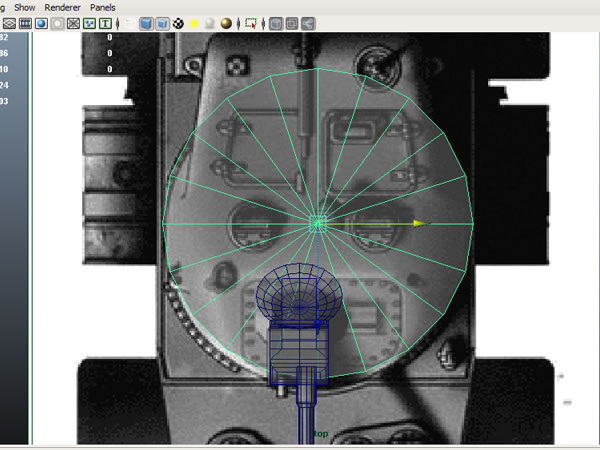Viewport: 600px width, 450px height.
Task: Toggle the X-Ray cube icon
Action: 276,24
